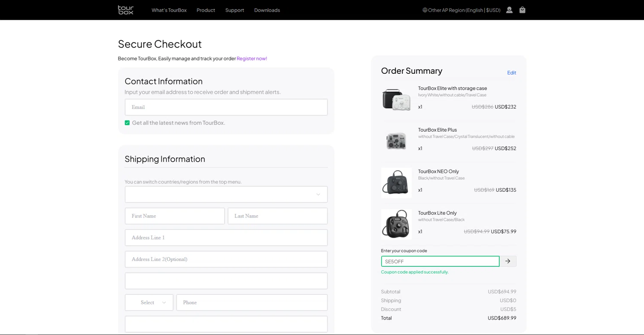Click Edit in Order Summary
Screen dimensions: 644x335
(512, 72)
